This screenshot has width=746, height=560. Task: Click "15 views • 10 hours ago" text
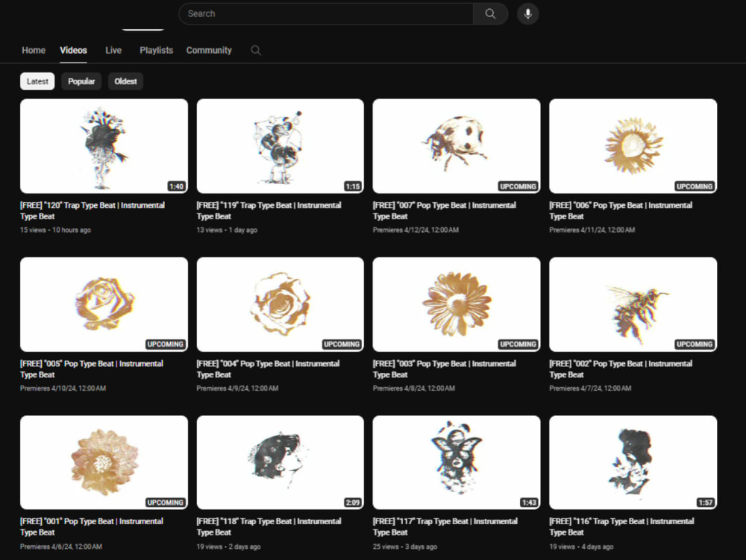click(55, 230)
